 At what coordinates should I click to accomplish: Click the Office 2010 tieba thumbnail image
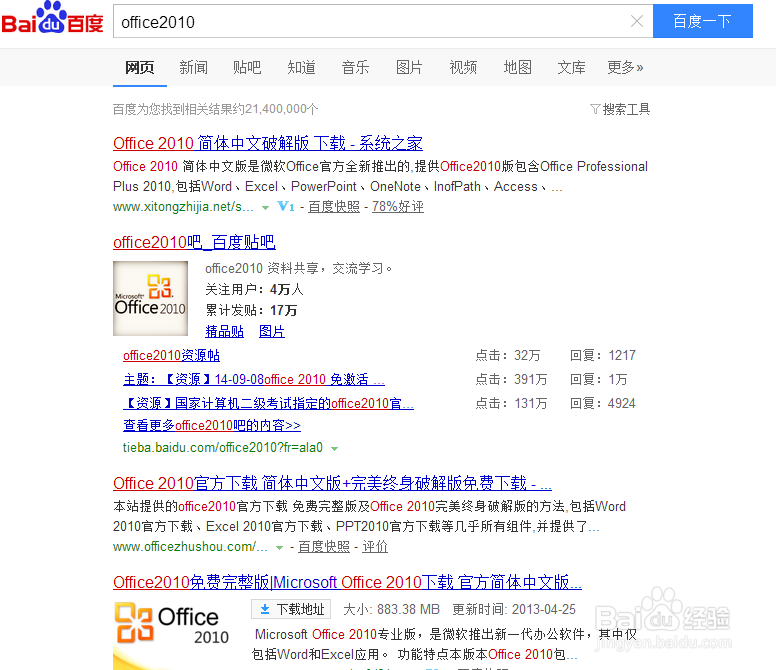150,298
